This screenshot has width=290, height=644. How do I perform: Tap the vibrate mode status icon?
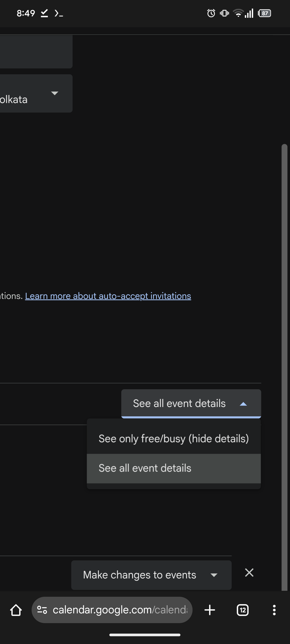[x=224, y=13]
